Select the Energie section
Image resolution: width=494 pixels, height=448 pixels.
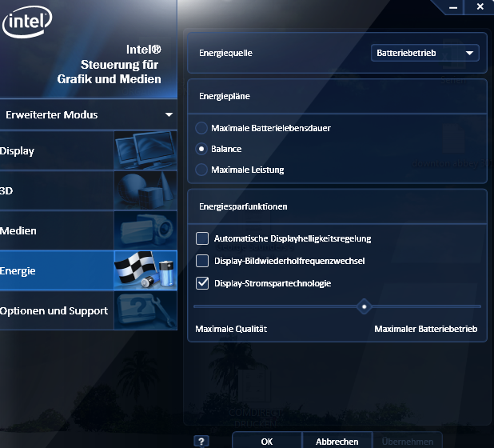[89, 270]
